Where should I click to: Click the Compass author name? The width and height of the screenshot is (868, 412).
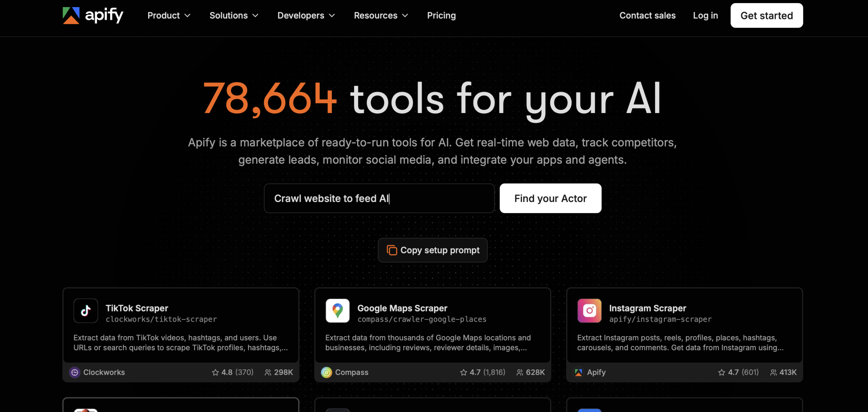coord(352,372)
